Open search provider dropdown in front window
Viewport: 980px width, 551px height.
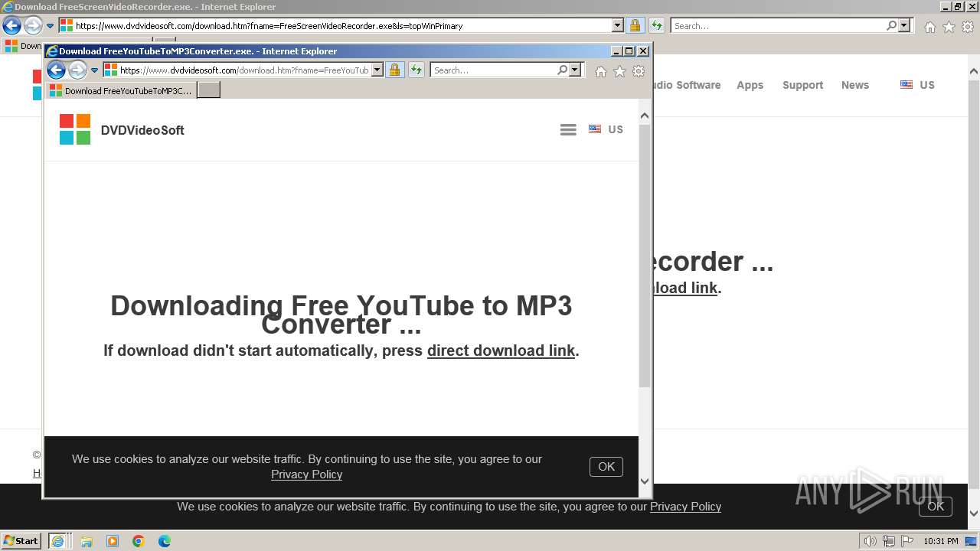tap(576, 70)
